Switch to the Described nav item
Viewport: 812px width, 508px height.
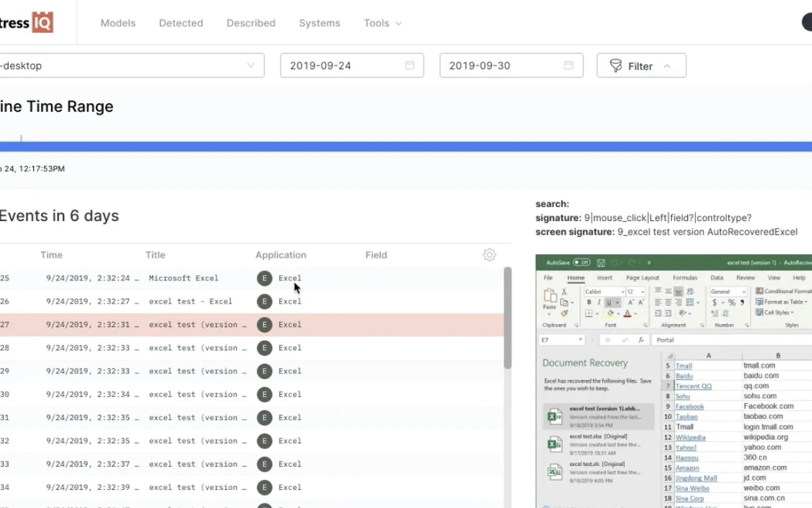(x=251, y=23)
